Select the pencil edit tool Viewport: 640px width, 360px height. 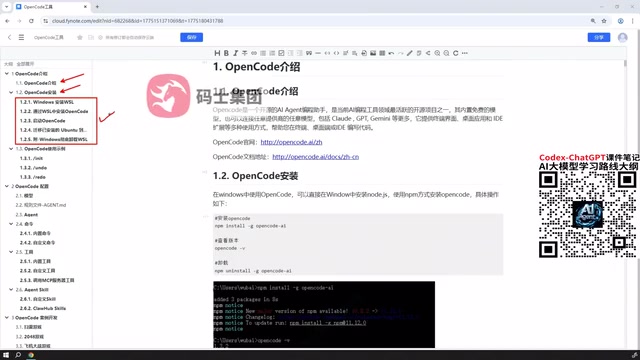pos(410,53)
